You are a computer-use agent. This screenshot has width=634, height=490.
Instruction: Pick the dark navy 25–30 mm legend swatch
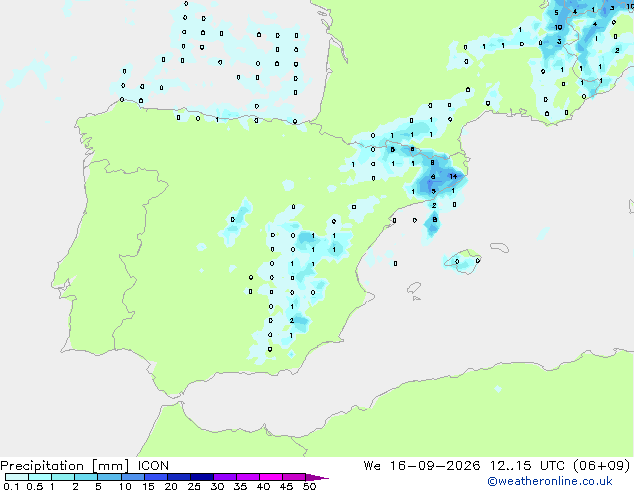click(202, 477)
